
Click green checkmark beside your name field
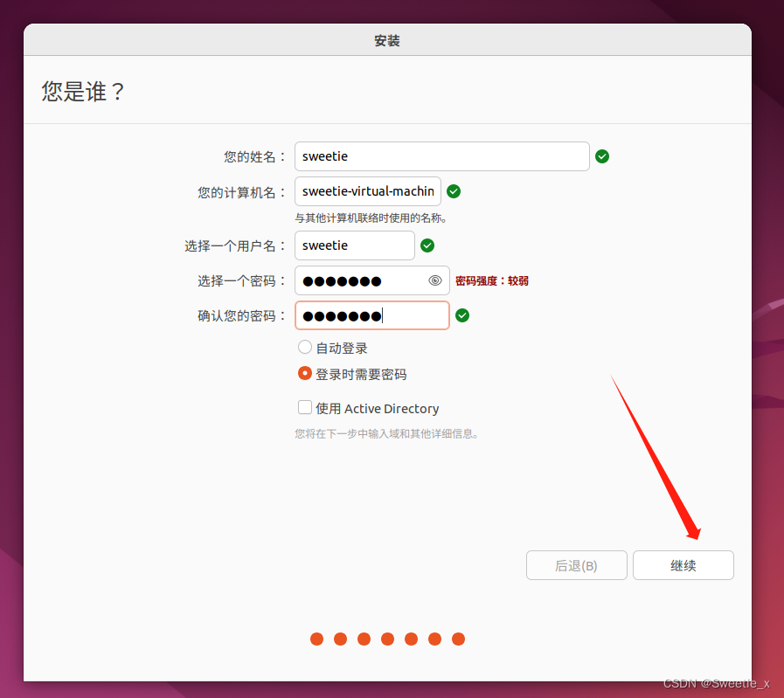point(602,155)
